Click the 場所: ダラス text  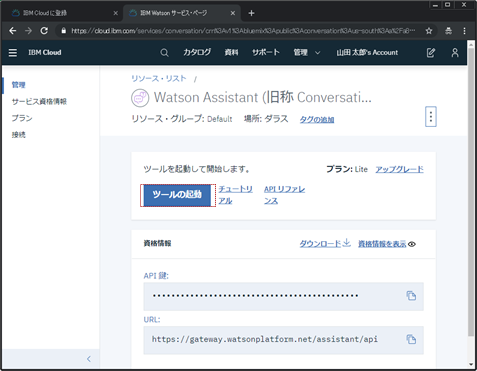[x=266, y=119]
